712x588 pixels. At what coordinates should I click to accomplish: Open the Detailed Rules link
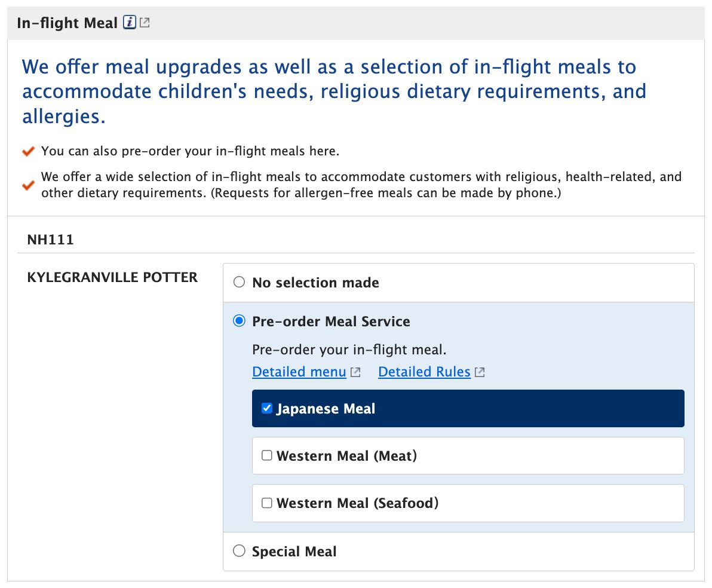[x=424, y=372]
